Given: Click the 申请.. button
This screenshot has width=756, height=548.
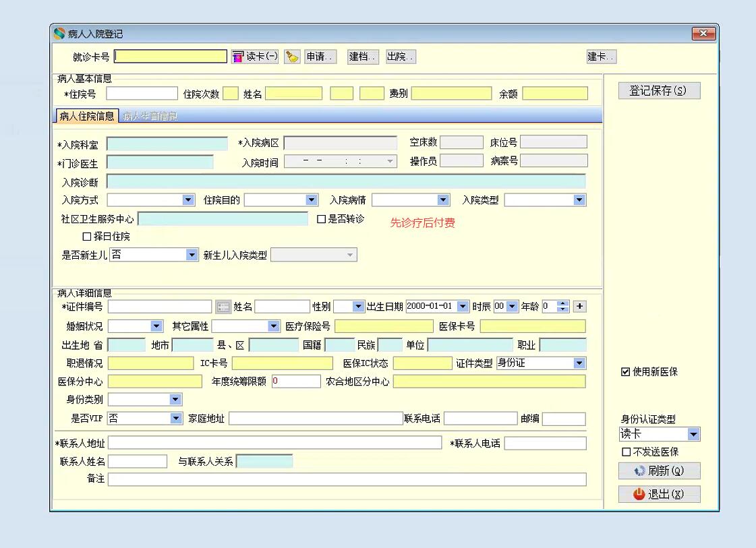Looking at the screenshot, I should tap(320, 57).
